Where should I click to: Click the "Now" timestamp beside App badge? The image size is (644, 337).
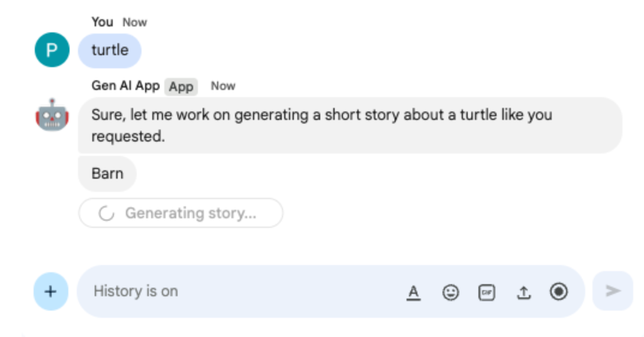(223, 86)
